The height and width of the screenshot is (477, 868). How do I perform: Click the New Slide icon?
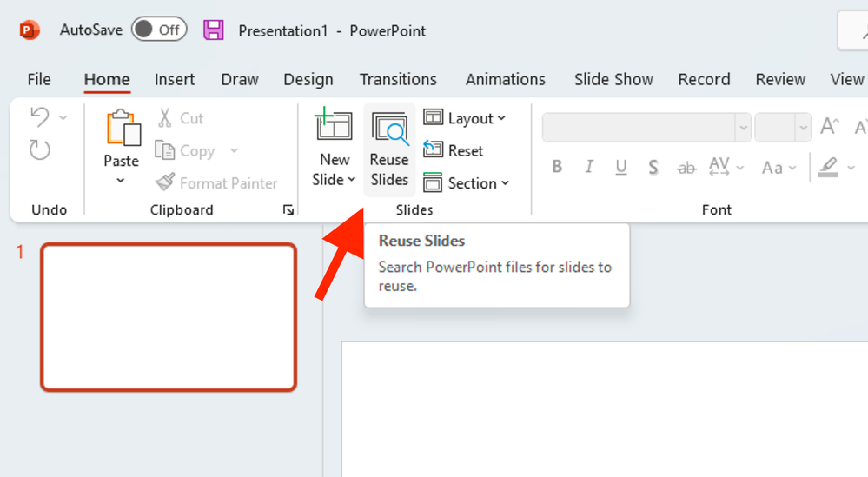pyautogui.click(x=334, y=127)
